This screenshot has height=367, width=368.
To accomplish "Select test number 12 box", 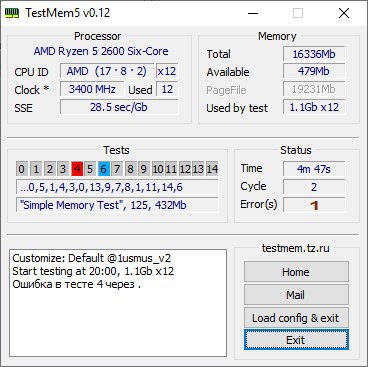I will tap(185, 169).
